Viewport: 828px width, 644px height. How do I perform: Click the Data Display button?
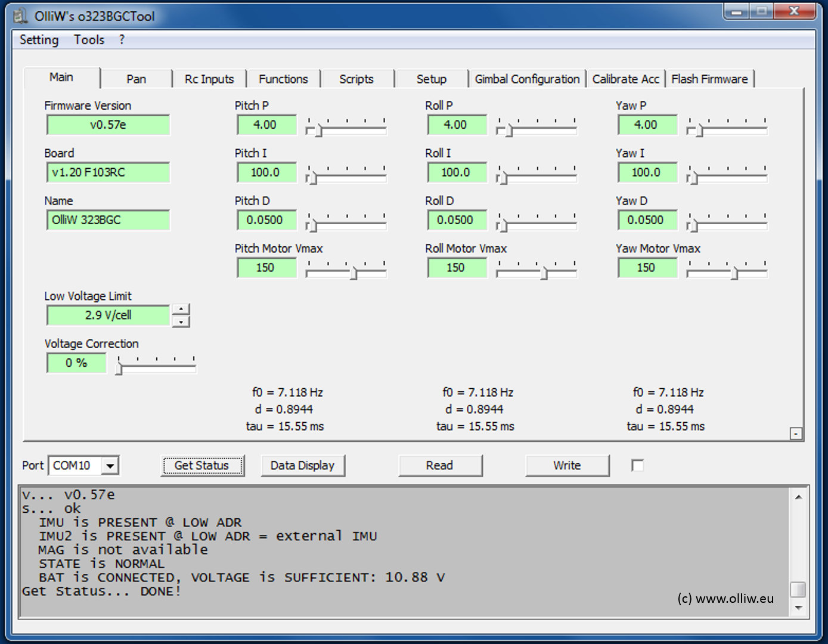(302, 466)
